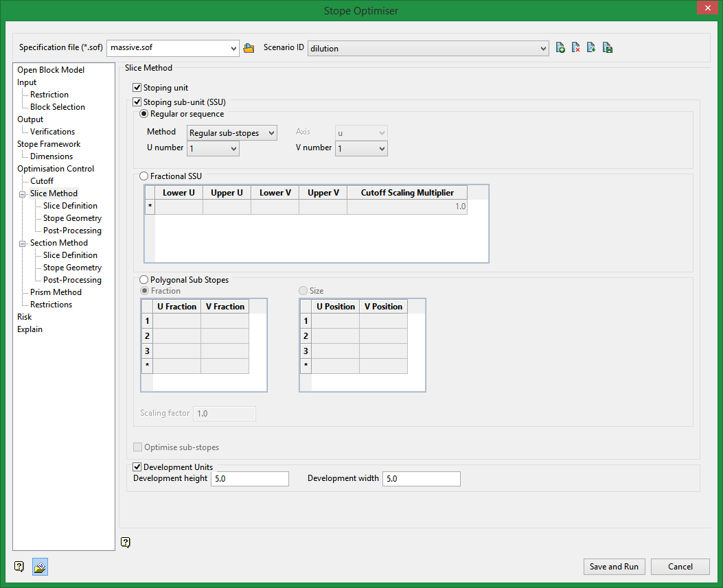The width and height of the screenshot is (723, 588).
Task: Click the help icon below the right panel
Action: tap(126, 543)
